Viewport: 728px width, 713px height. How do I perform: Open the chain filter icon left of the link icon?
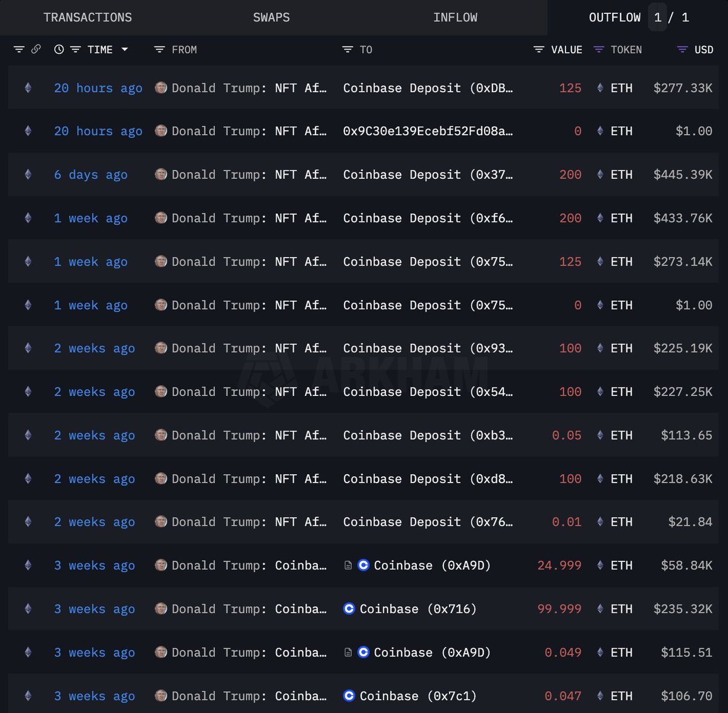(x=19, y=49)
